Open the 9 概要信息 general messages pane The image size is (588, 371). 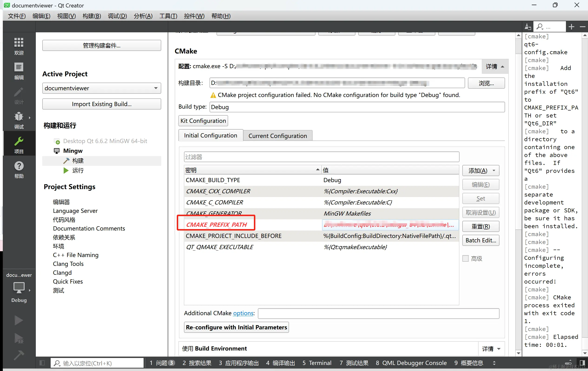click(x=469, y=363)
